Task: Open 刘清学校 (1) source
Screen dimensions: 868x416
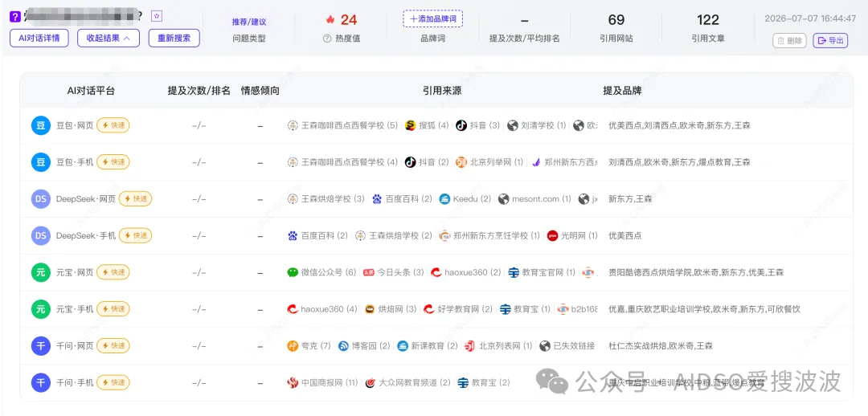Action: click(536, 125)
